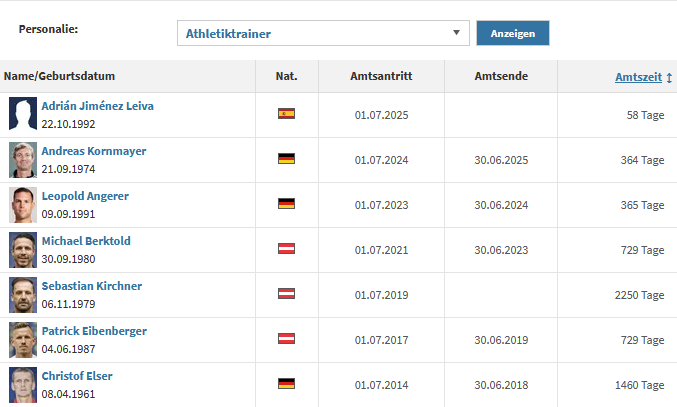Click Sebastian Kirchner's portrait thumbnail

22,294
